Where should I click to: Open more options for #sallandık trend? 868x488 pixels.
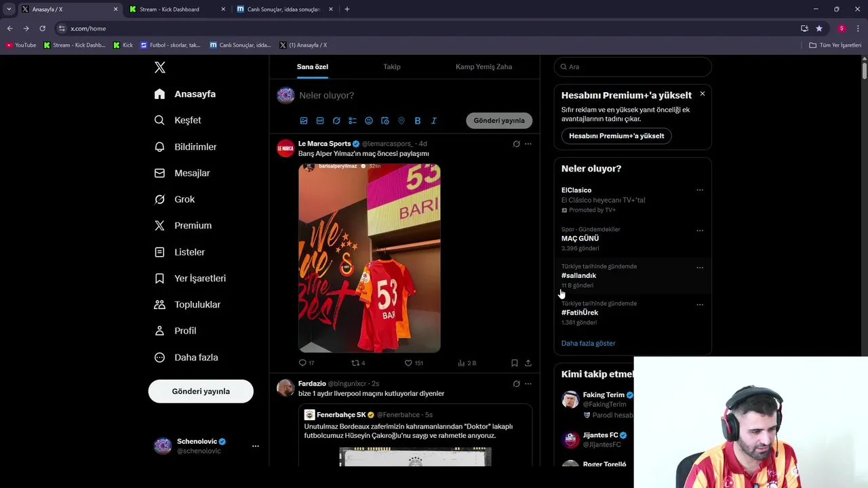pyautogui.click(x=700, y=268)
